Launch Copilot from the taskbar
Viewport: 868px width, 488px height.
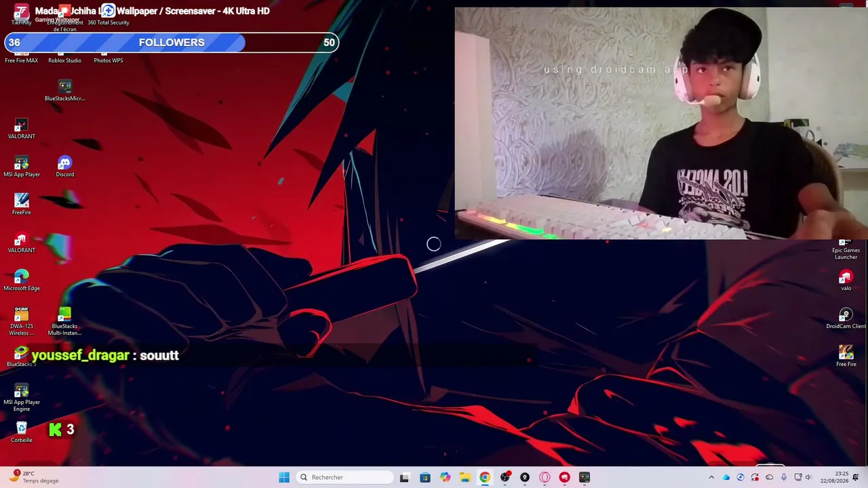[x=445, y=477]
